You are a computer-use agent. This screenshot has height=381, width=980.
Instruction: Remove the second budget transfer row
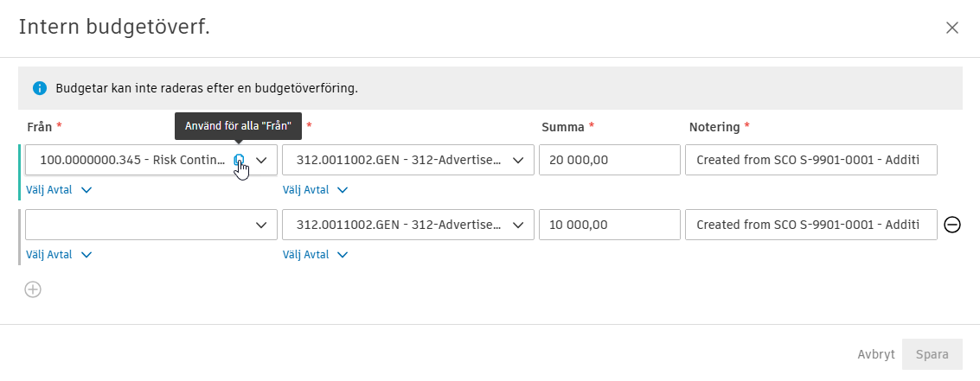point(951,225)
